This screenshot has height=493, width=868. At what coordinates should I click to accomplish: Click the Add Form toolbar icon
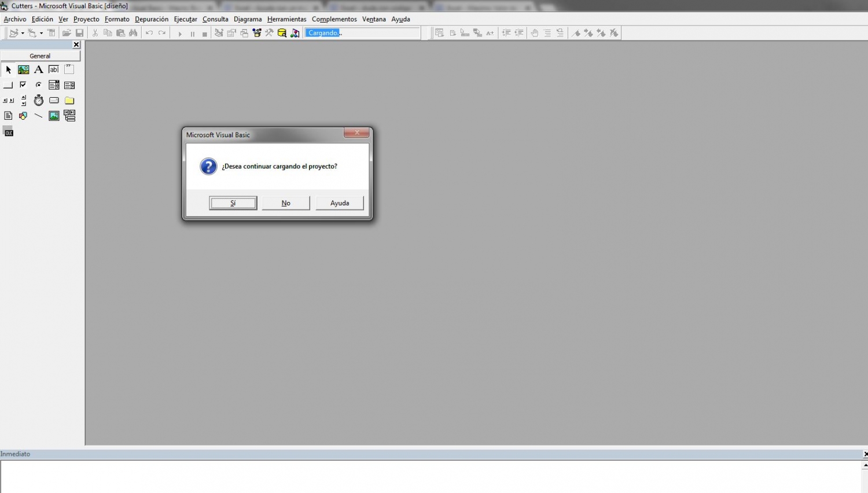click(32, 33)
